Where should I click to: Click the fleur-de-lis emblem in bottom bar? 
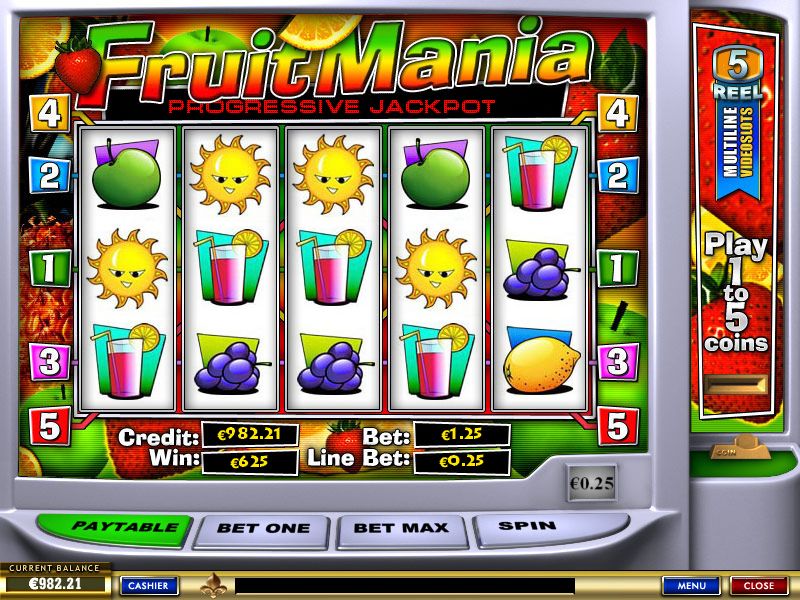coord(212,585)
